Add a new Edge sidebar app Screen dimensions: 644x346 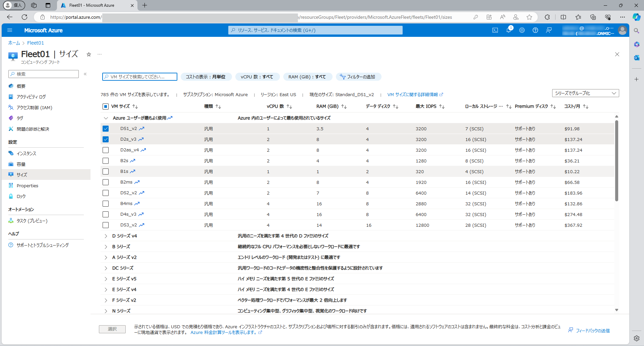pos(637,79)
